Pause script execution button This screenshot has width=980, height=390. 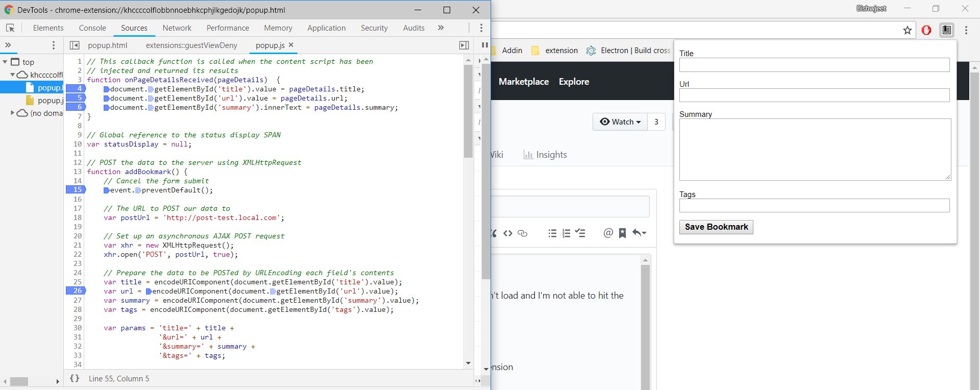point(485,45)
